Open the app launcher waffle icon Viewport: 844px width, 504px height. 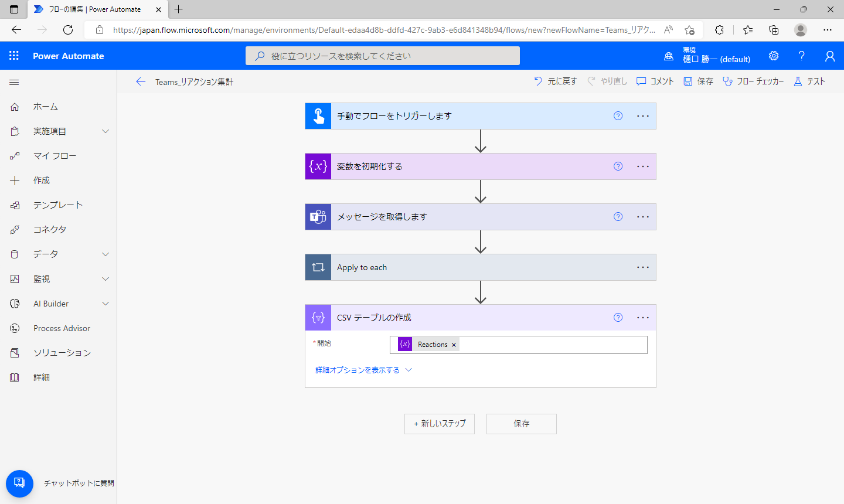14,56
